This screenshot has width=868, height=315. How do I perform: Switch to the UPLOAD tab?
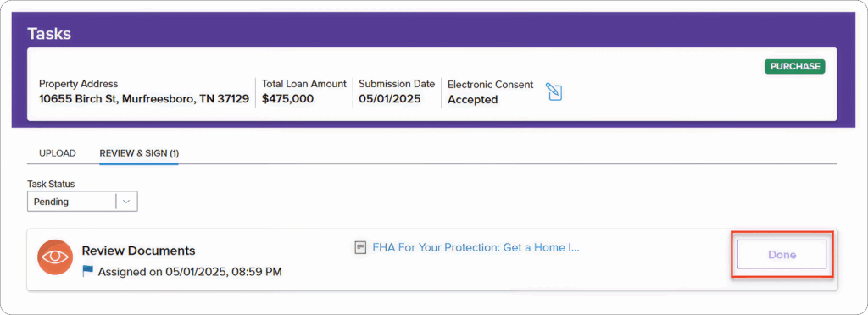coord(58,153)
